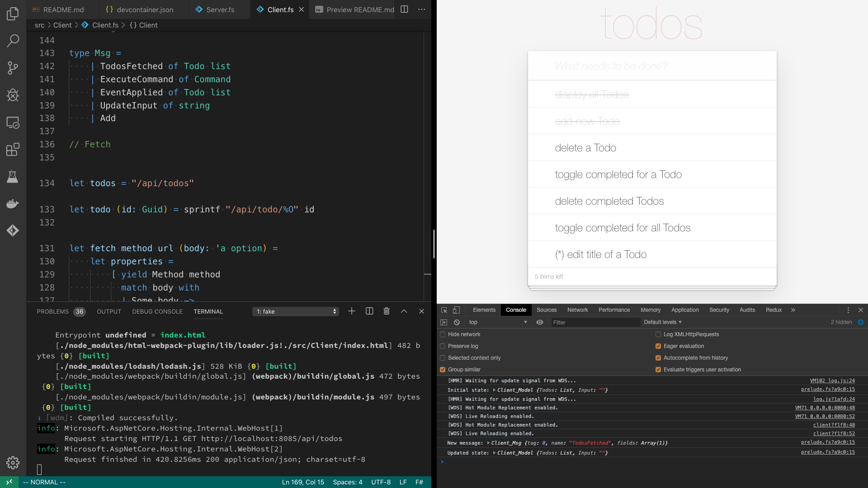Open the Source Control view icon
The image size is (868, 488).
[13, 68]
